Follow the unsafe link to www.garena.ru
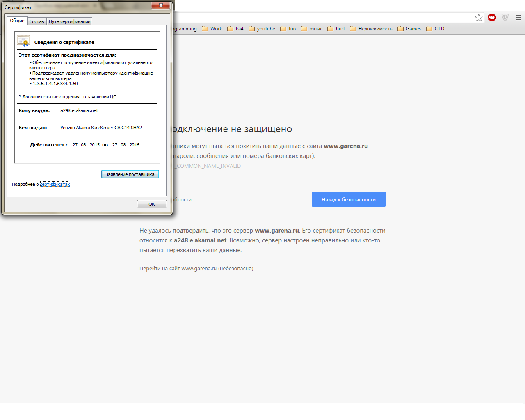The width and height of the screenshot is (525, 420). tap(196, 269)
